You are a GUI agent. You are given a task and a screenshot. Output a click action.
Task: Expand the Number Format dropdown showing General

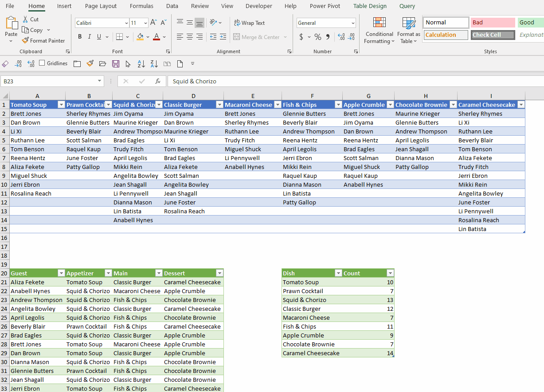pyautogui.click(x=353, y=23)
